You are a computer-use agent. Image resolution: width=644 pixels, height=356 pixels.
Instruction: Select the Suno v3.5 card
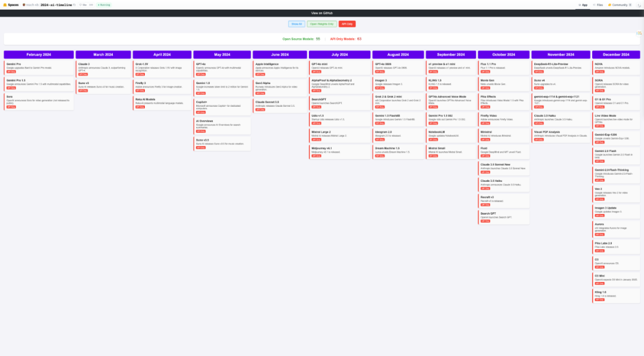pos(222,144)
